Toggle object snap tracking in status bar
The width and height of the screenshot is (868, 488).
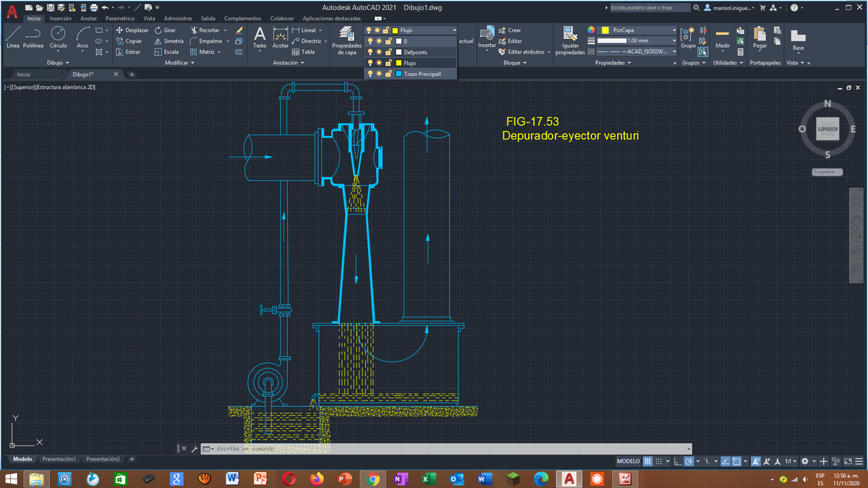726,461
